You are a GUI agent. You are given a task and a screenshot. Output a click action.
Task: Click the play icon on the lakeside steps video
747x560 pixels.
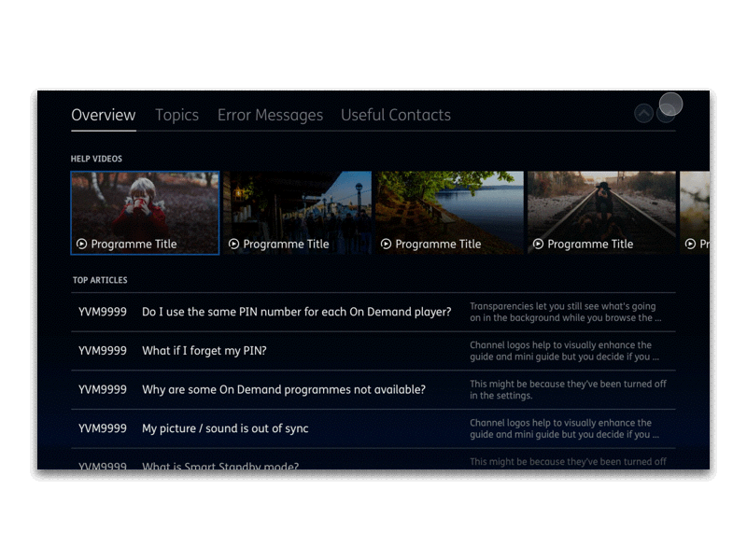tap(386, 244)
